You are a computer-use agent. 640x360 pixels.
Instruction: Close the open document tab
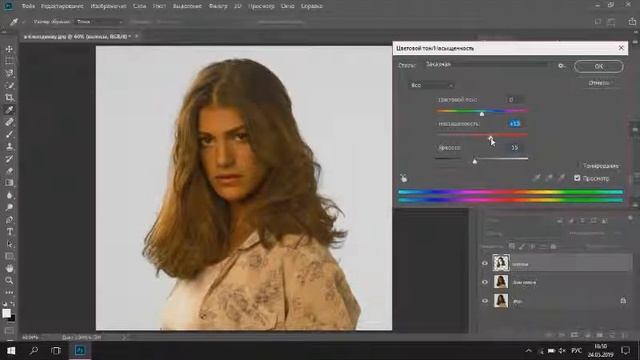point(136,36)
